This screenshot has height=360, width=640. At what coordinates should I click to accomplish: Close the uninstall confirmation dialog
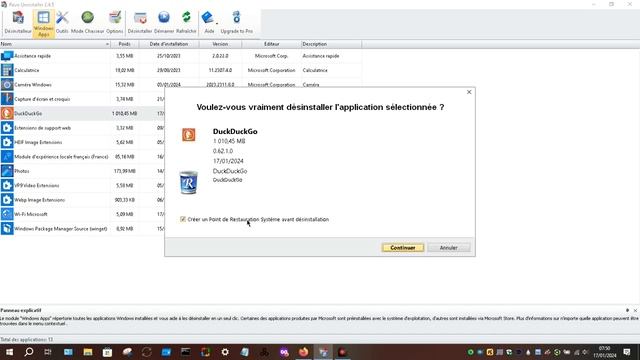[x=469, y=92]
